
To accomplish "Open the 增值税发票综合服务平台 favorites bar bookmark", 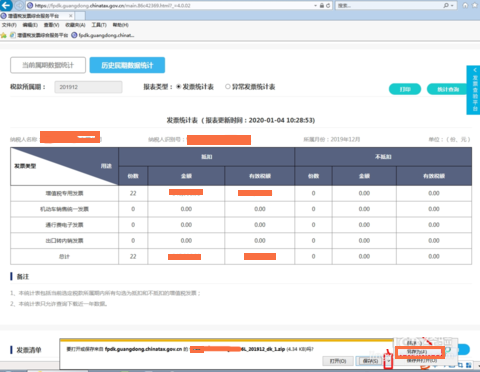I will (x=39, y=35).
